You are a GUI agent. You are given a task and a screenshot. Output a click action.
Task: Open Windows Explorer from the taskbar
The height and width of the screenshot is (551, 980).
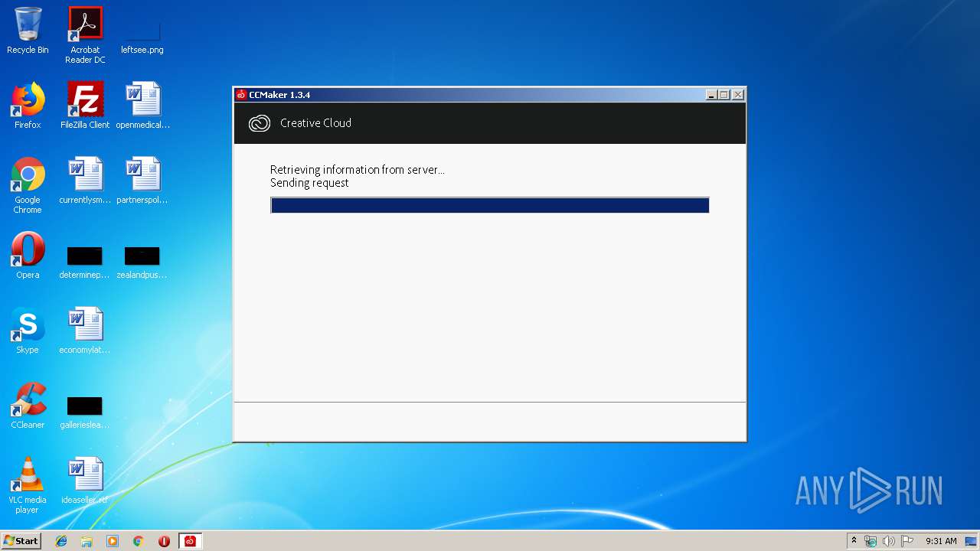(87, 541)
